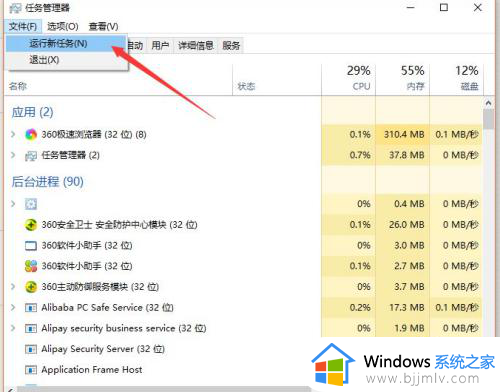Click the 任务管理器 process icon
Viewport: 500px width, 392px height.
pos(31,156)
